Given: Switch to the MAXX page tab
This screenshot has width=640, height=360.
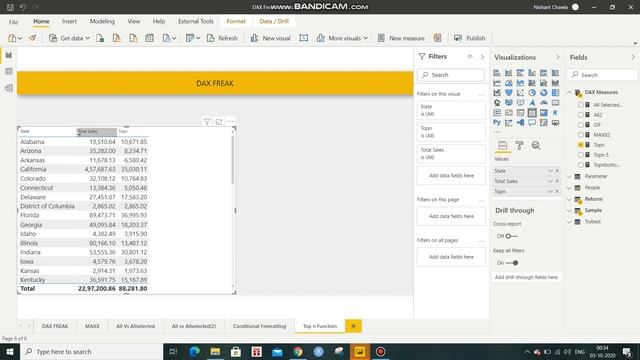Looking at the screenshot, I should pos(92,326).
